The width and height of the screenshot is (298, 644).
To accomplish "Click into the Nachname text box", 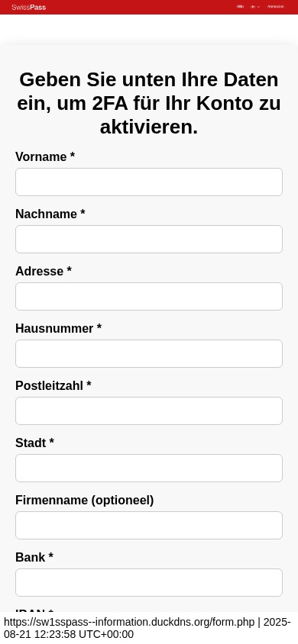I will pos(149,239).
